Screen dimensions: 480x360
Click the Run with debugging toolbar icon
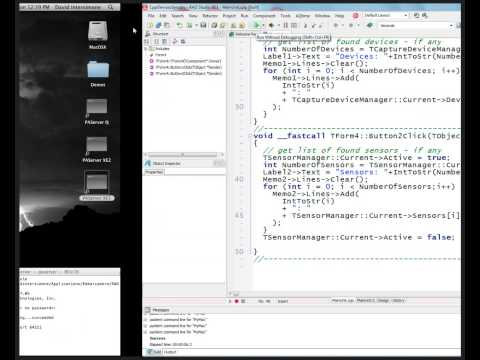point(272,25)
